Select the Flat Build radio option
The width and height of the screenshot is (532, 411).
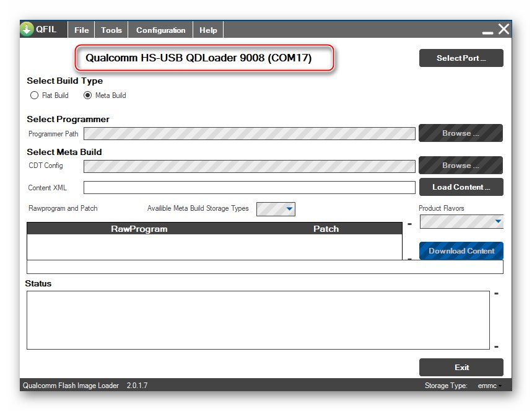click(x=49, y=95)
